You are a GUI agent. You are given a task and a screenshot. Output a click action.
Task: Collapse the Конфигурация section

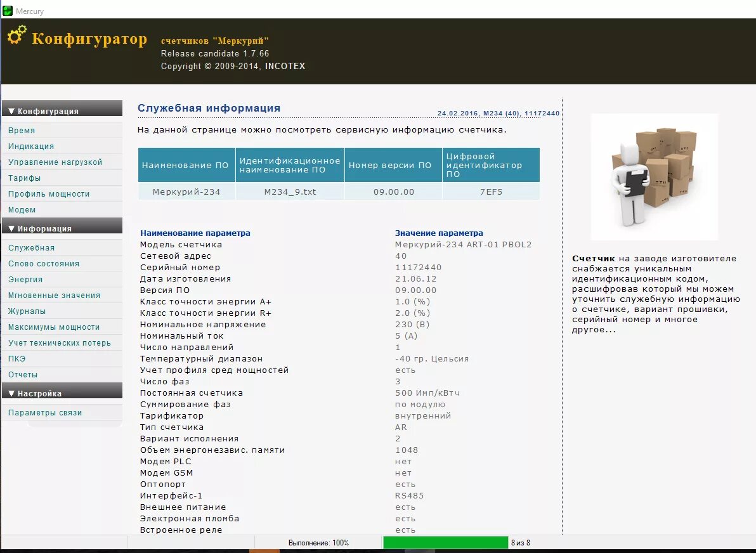[62, 108]
